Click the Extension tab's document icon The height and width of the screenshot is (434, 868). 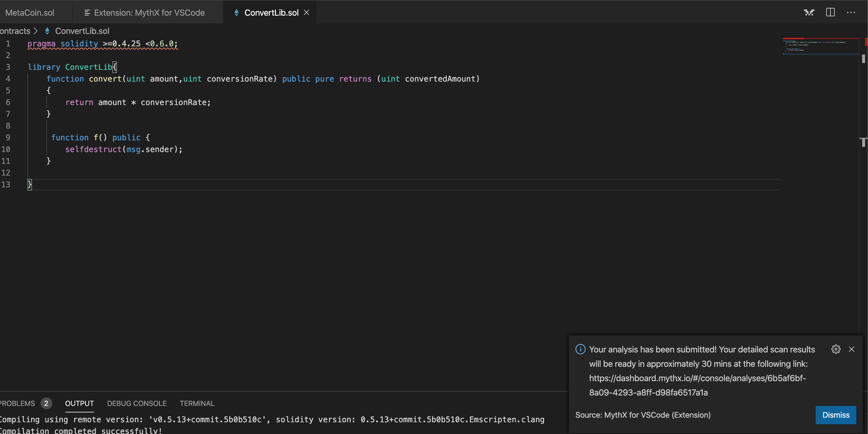pyautogui.click(x=87, y=13)
